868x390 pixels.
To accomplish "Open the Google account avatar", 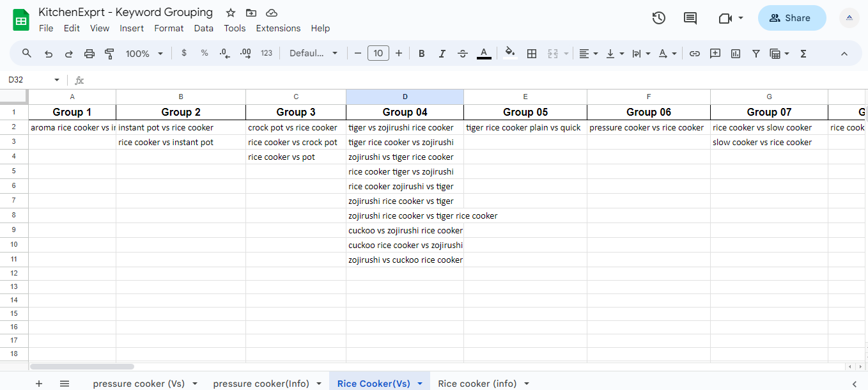I will pos(849,18).
